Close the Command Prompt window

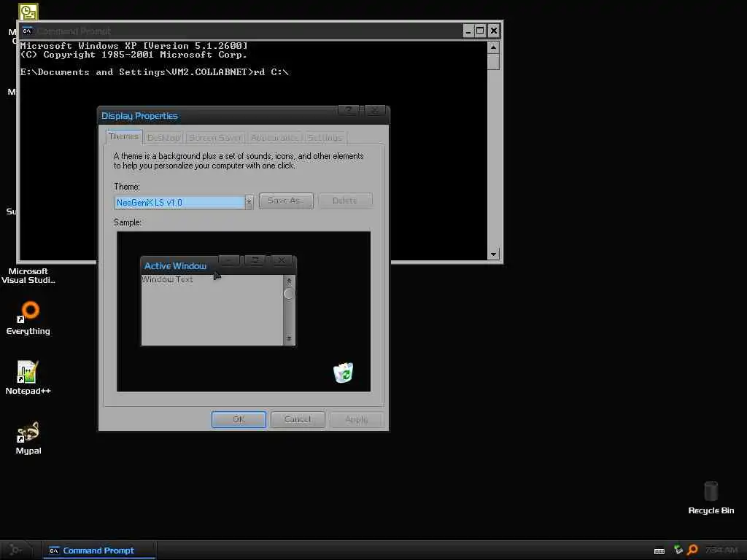point(494,31)
